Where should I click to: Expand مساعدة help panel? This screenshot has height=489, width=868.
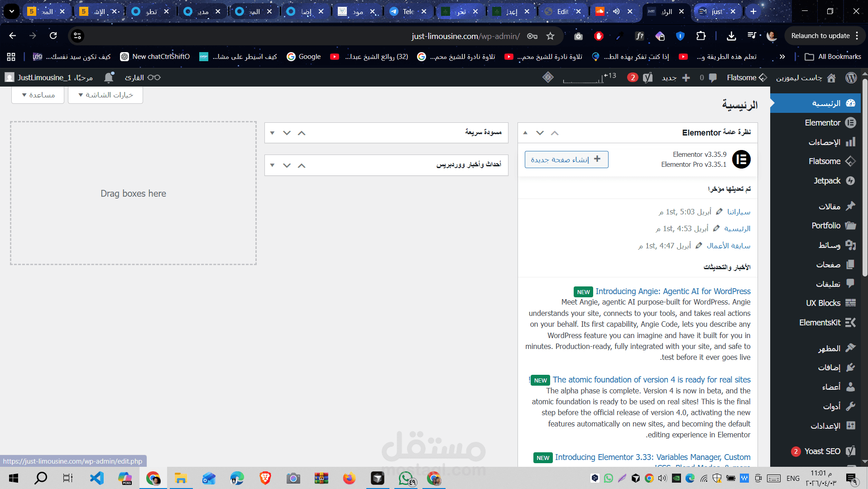point(38,95)
